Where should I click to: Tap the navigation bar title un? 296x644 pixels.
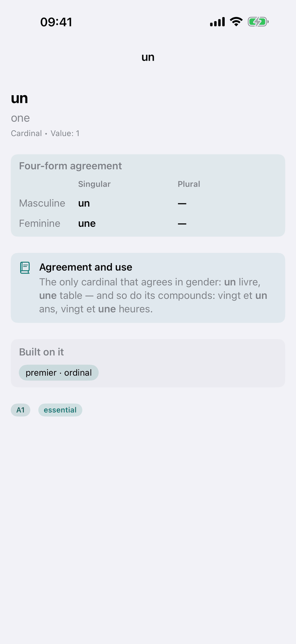point(148,57)
